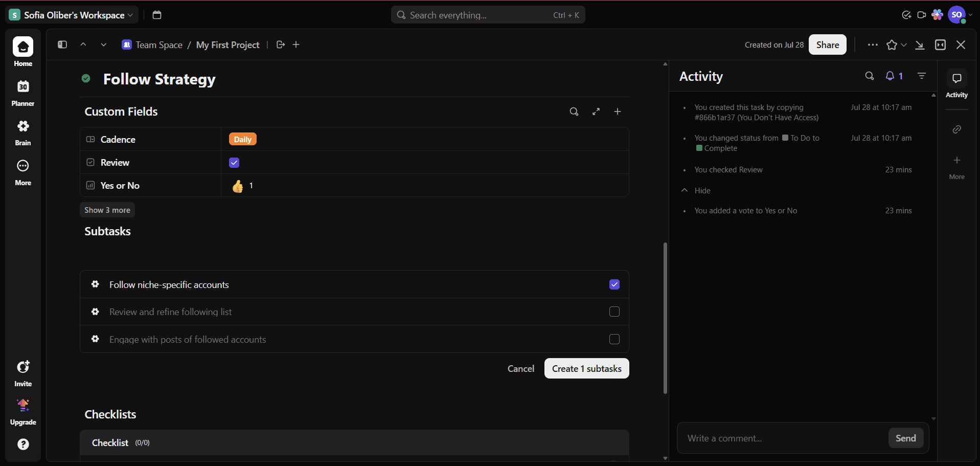Screen dimensions: 980x466
Task: Click Create 1 subtasks button
Action: coord(587,368)
